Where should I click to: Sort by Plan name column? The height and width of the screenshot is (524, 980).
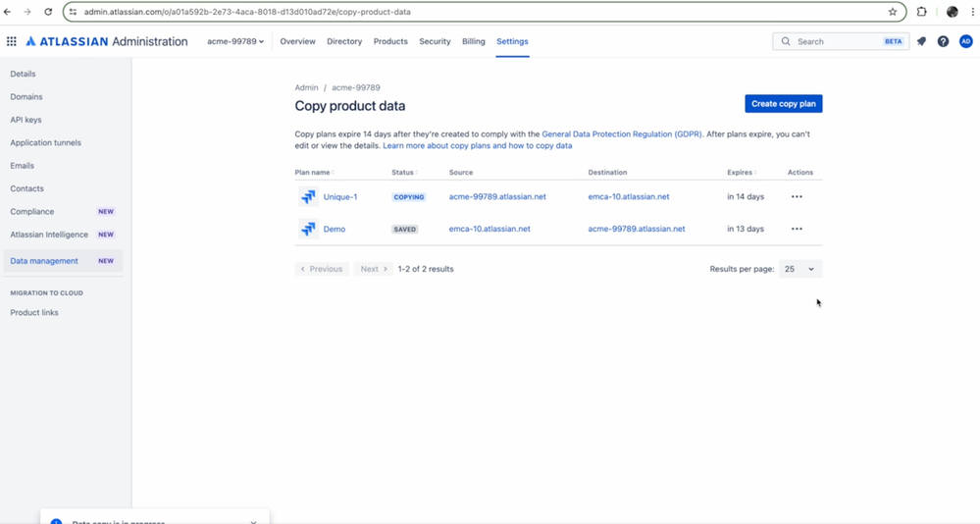pos(314,172)
